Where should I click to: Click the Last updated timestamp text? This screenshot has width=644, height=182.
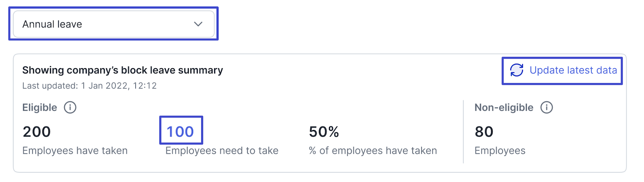coord(89,86)
